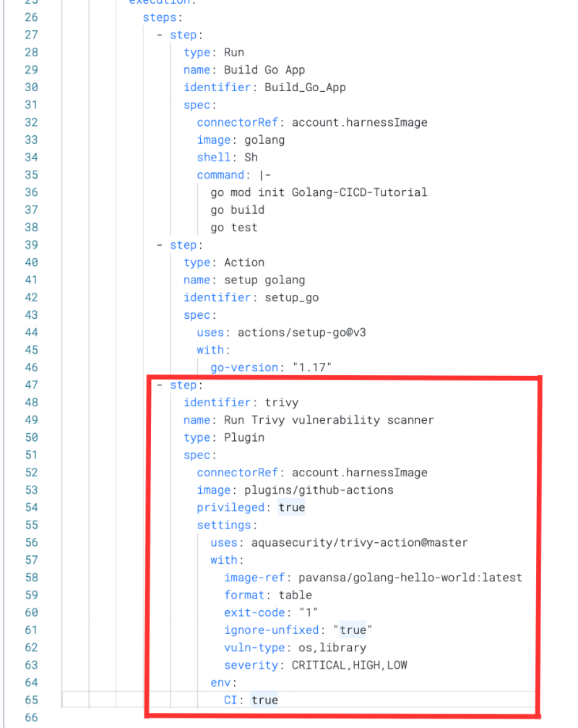
Task: Click the 'exit-code' key
Action: pyautogui.click(x=254, y=613)
